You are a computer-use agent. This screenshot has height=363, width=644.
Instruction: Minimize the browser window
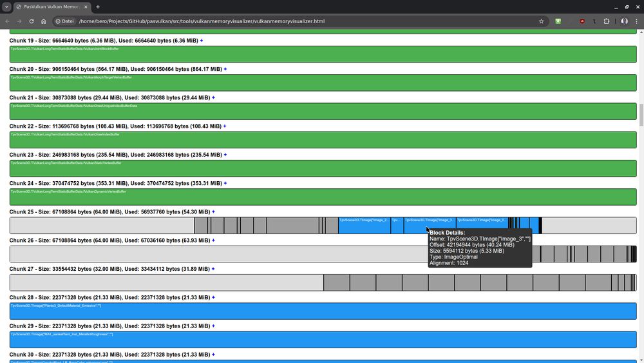click(x=616, y=7)
